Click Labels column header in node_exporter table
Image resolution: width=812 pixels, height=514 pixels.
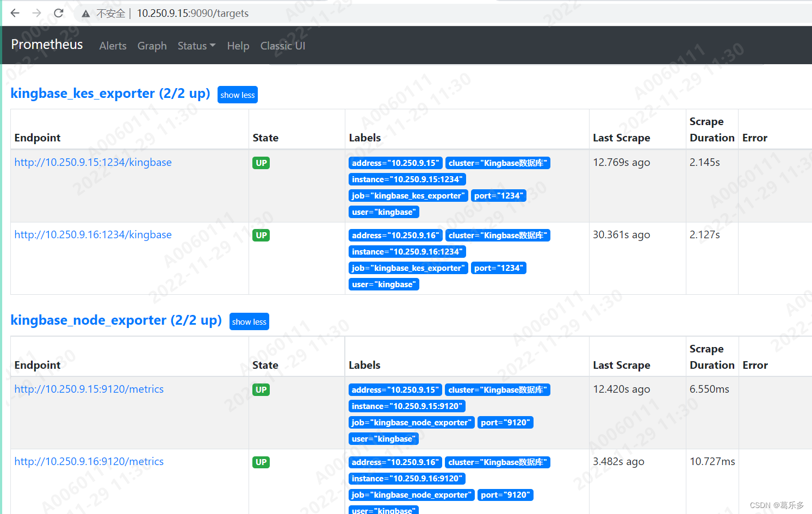(x=364, y=365)
